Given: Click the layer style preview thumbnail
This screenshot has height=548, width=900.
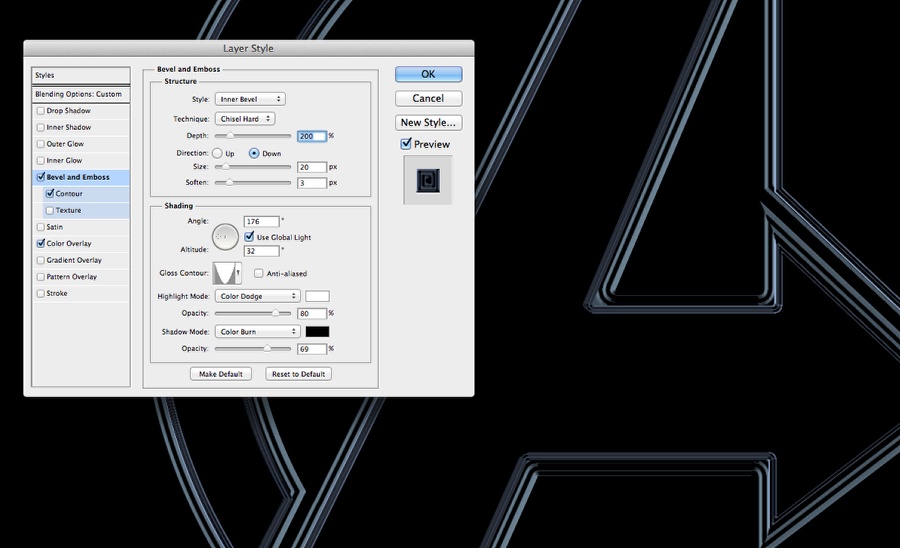Looking at the screenshot, I should pos(428,180).
